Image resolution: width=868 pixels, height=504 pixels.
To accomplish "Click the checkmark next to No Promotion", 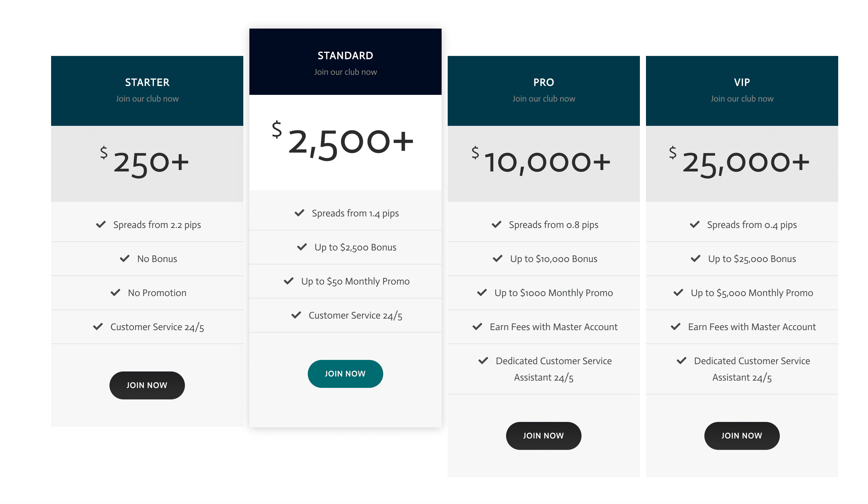I will coord(115,293).
